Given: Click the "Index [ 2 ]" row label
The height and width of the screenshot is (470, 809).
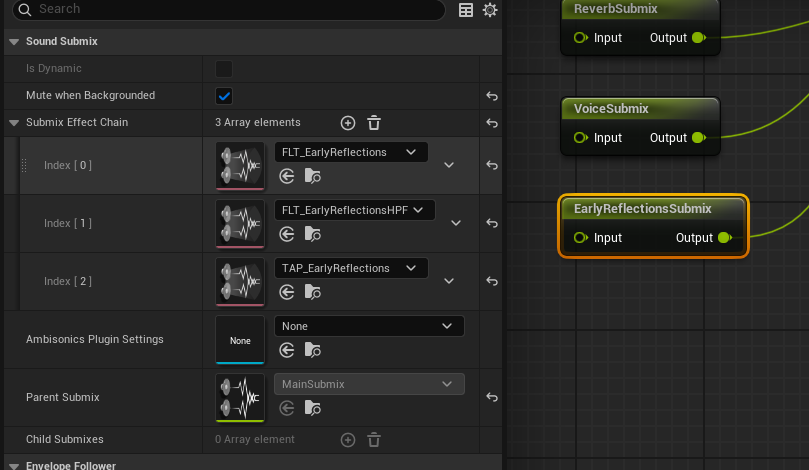Looking at the screenshot, I should coord(68,282).
